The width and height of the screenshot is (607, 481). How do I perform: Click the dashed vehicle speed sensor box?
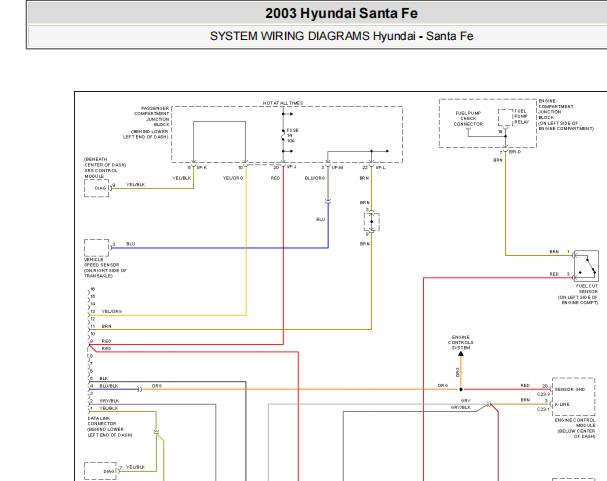point(97,248)
